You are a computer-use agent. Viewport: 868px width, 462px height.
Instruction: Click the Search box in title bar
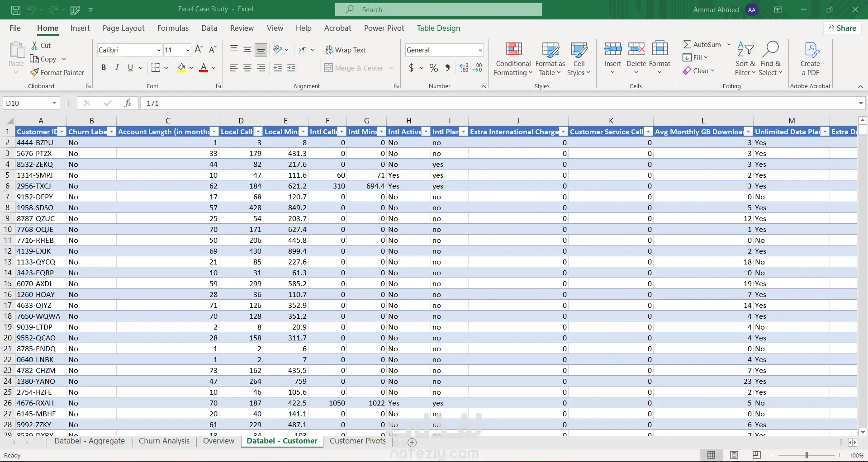pos(439,9)
